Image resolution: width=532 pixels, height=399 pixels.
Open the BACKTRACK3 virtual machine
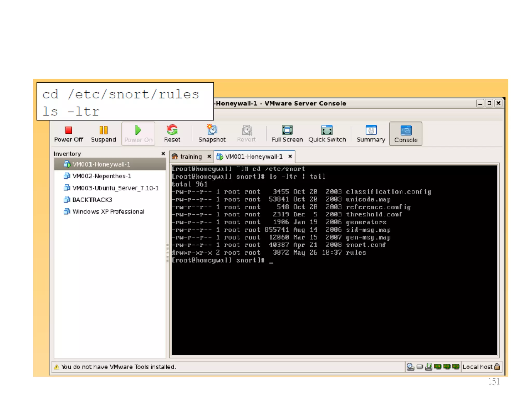click(92, 200)
